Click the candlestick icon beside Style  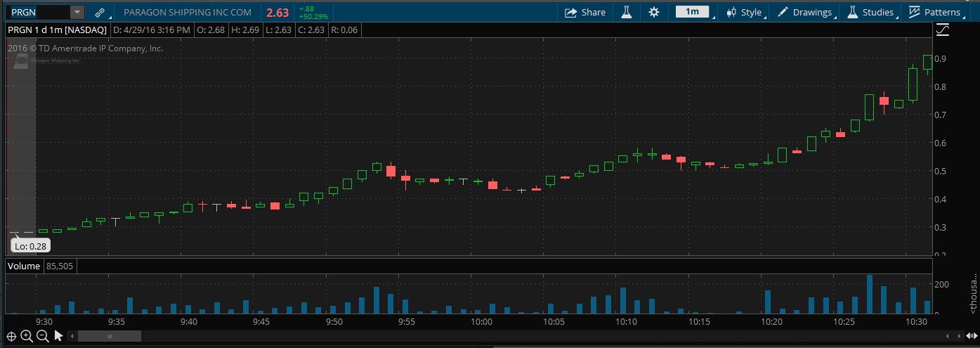(x=731, y=12)
